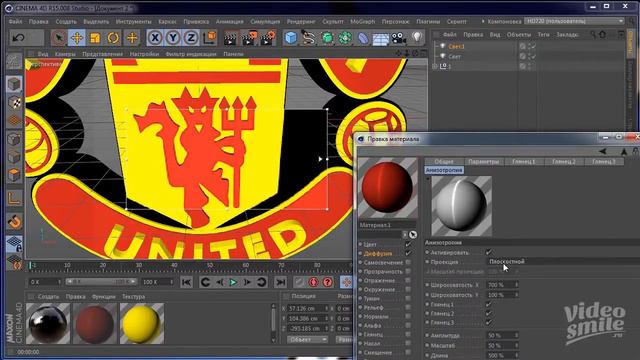Enable the Самосвечение channel checkbox
The height and width of the screenshot is (360, 640).
[408, 262]
